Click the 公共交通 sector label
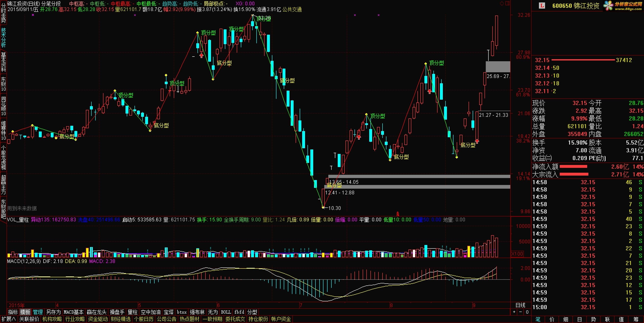The image size is (644, 323). [x=292, y=9]
